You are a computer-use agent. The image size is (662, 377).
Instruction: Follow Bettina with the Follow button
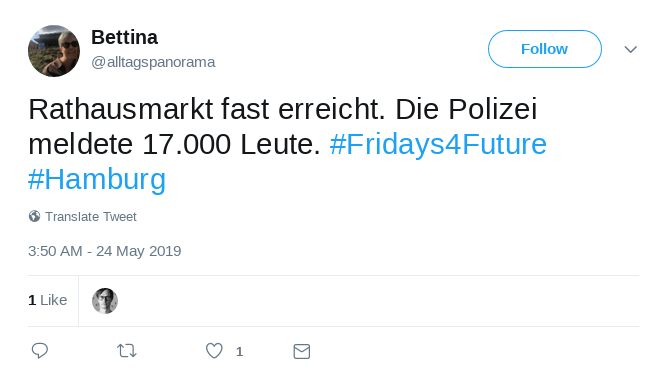[545, 49]
